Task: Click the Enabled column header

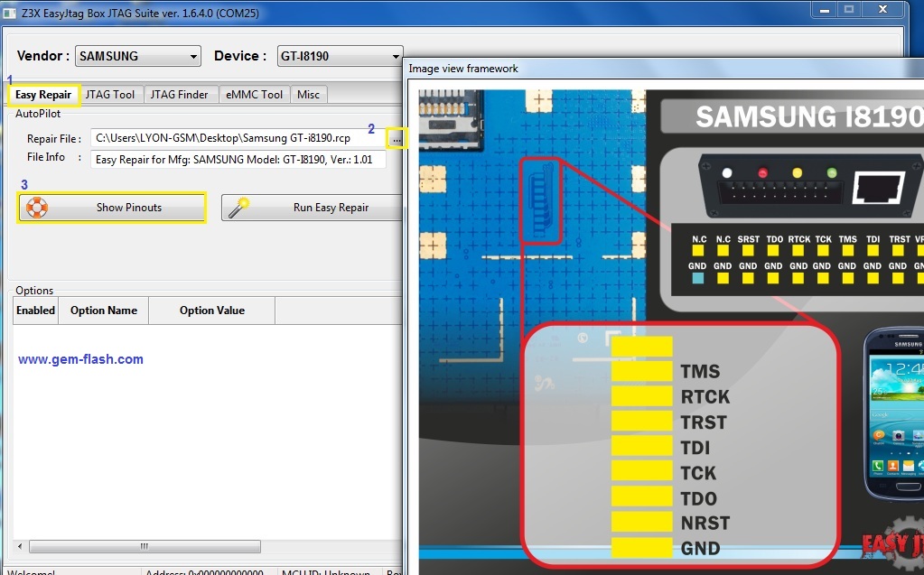Action: [x=35, y=311]
